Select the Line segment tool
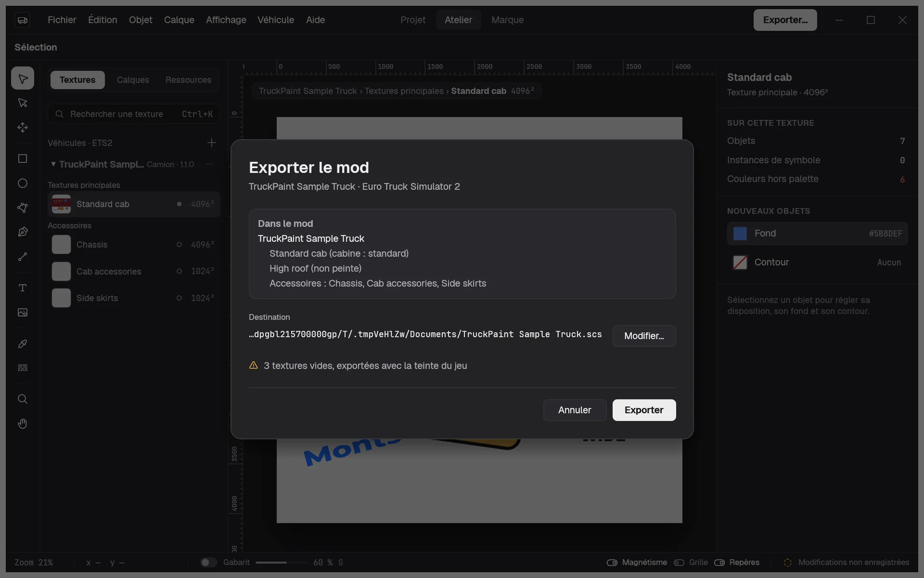The image size is (924, 578). click(x=23, y=257)
